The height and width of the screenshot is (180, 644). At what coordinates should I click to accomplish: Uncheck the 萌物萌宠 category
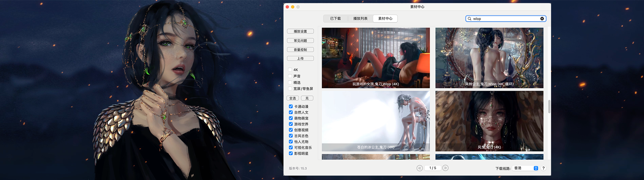point(291,118)
